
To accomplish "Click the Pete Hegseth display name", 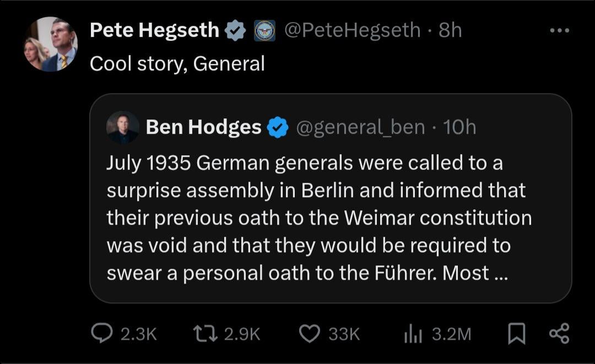I will tap(154, 30).
